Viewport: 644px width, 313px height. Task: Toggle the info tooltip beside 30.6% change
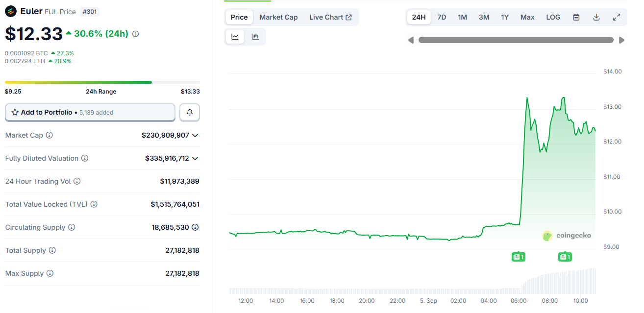coord(135,34)
